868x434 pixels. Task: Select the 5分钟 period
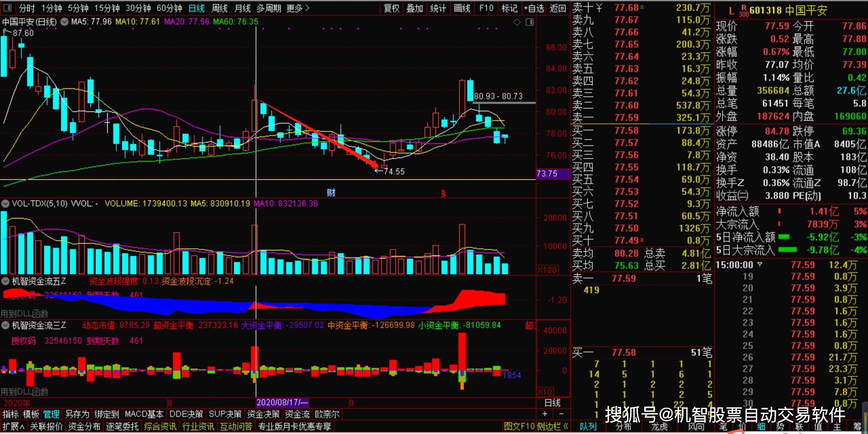[x=78, y=8]
